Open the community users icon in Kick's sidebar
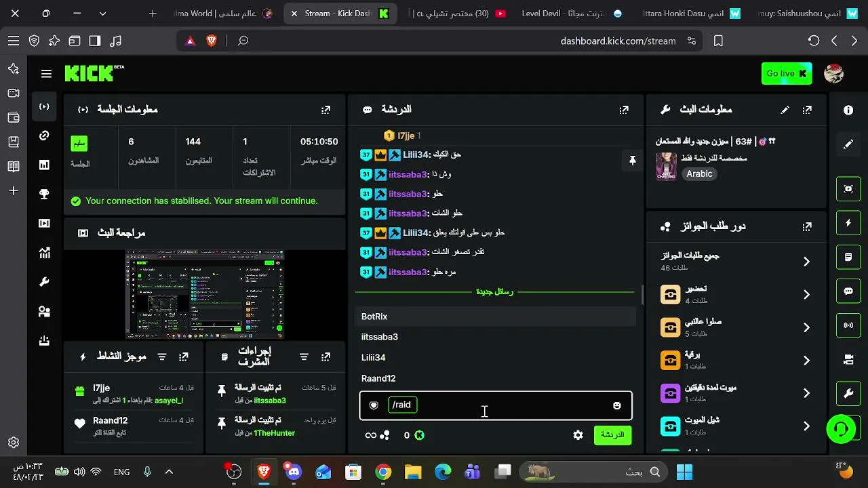868x488 pixels. click(45, 312)
